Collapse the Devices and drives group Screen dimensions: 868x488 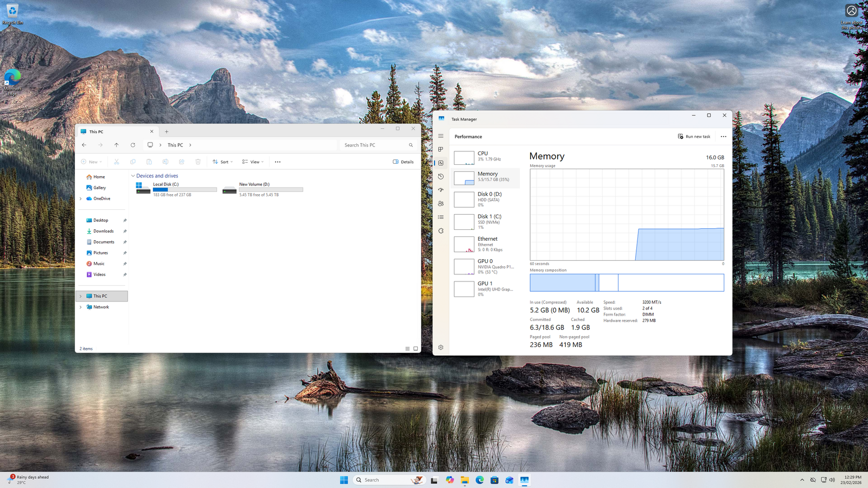pyautogui.click(x=133, y=176)
